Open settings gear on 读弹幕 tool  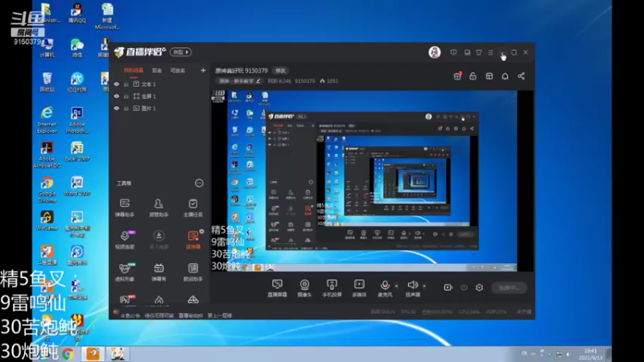tap(202, 231)
